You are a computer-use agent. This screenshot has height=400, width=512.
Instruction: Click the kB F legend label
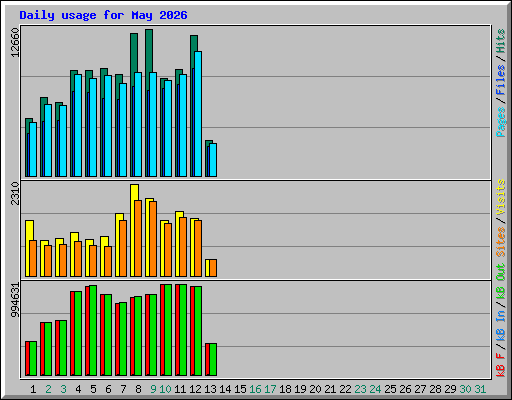pyautogui.click(x=501, y=365)
